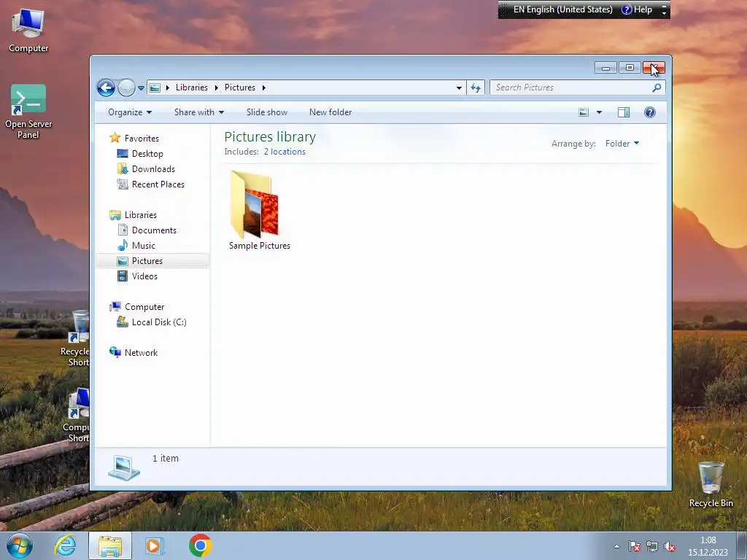
Task: Click the muted volume tray icon
Action: click(670, 547)
